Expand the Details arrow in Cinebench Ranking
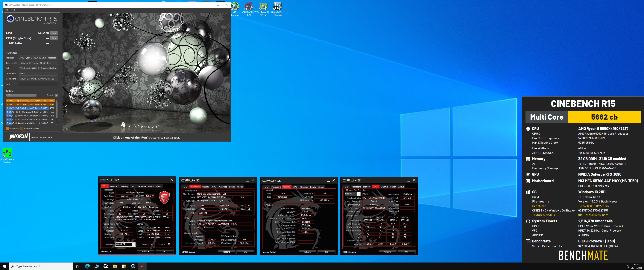The height and width of the screenshot is (270, 644). pyautogui.click(x=57, y=95)
